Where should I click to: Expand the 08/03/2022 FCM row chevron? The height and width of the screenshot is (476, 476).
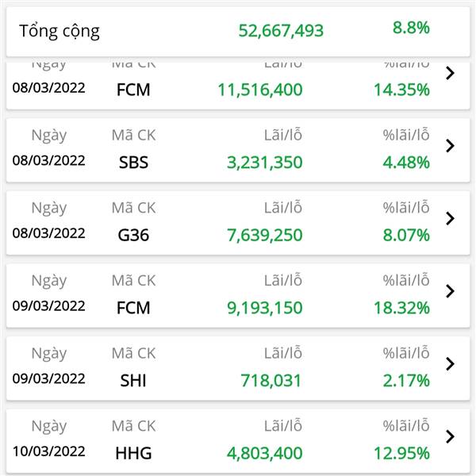point(450,73)
